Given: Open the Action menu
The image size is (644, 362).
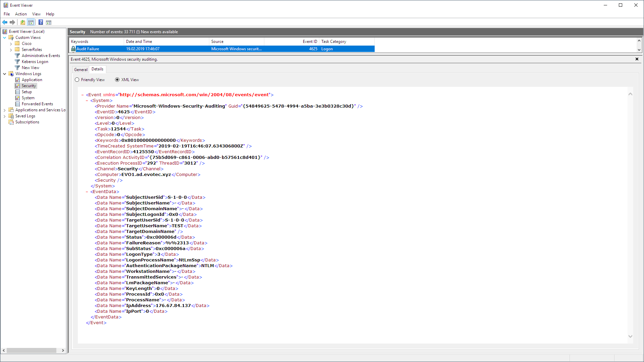Looking at the screenshot, I should coord(21,14).
